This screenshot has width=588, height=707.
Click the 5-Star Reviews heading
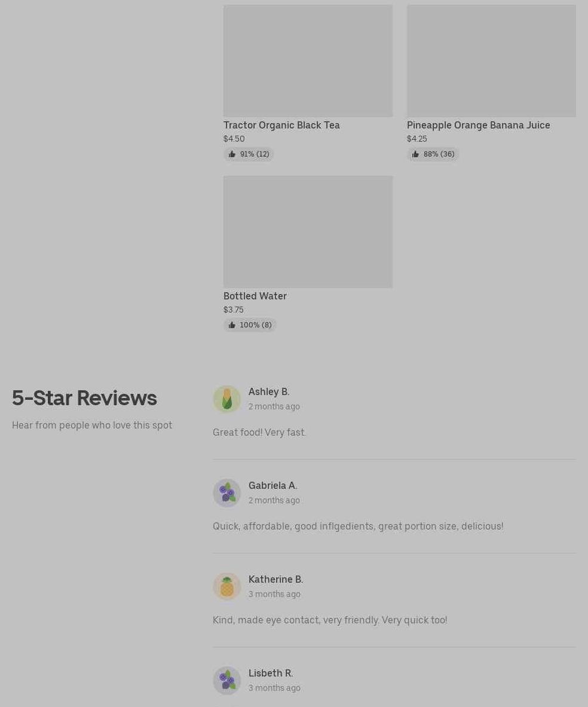[84, 398]
